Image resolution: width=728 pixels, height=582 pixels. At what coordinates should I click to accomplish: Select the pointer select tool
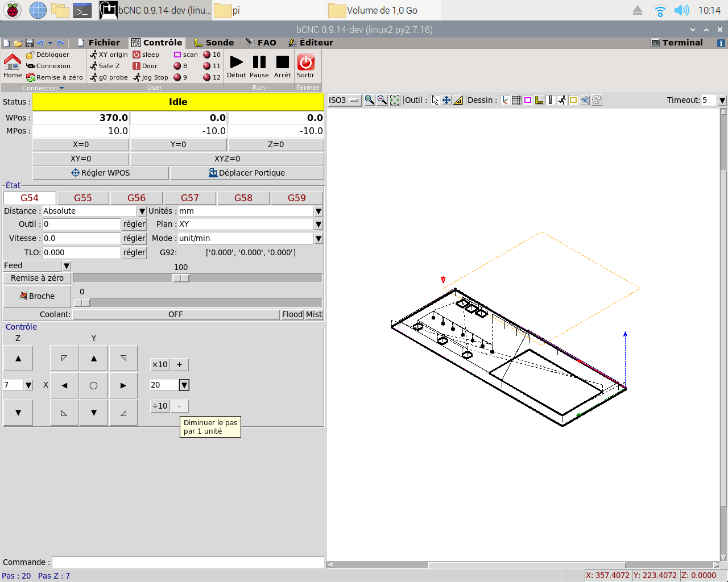[x=435, y=100]
